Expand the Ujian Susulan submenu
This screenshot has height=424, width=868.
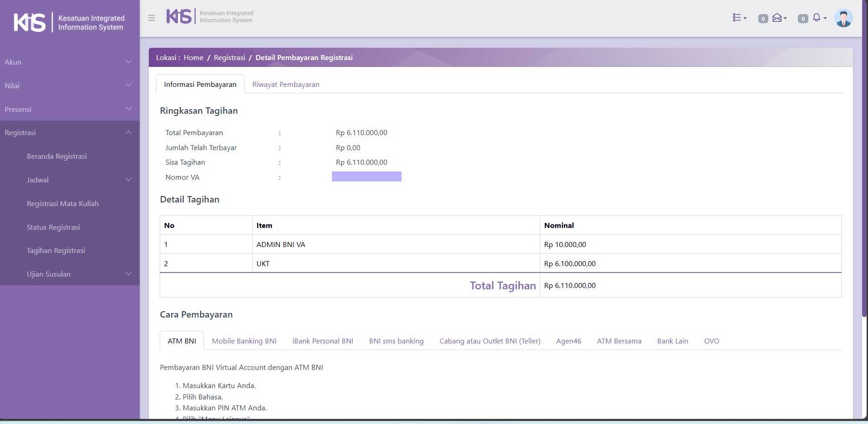pos(78,274)
